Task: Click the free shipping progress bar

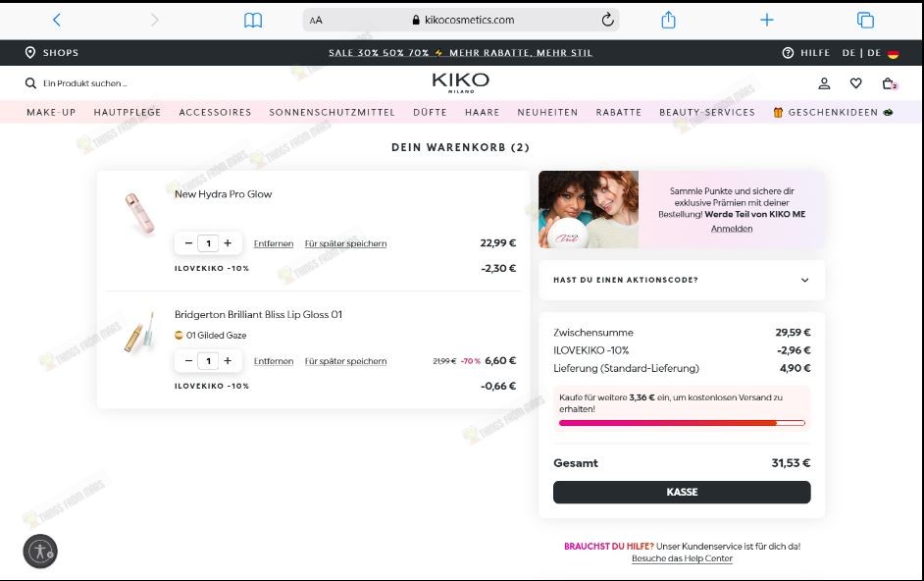Action: [682, 422]
